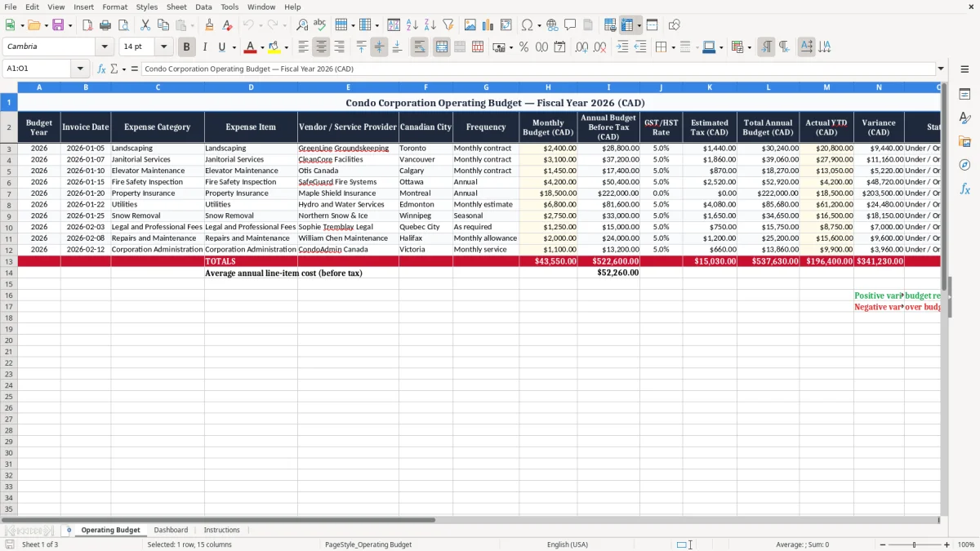Click the zoom slider in status bar
Image resolution: width=980 pixels, height=551 pixels.
point(914,544)
